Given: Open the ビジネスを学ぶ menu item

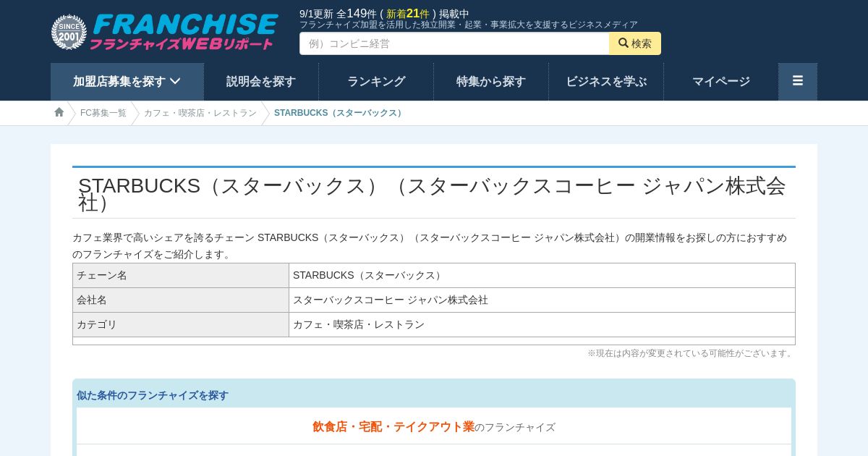Looking at the screenshot, I should (x=606, y=82).
